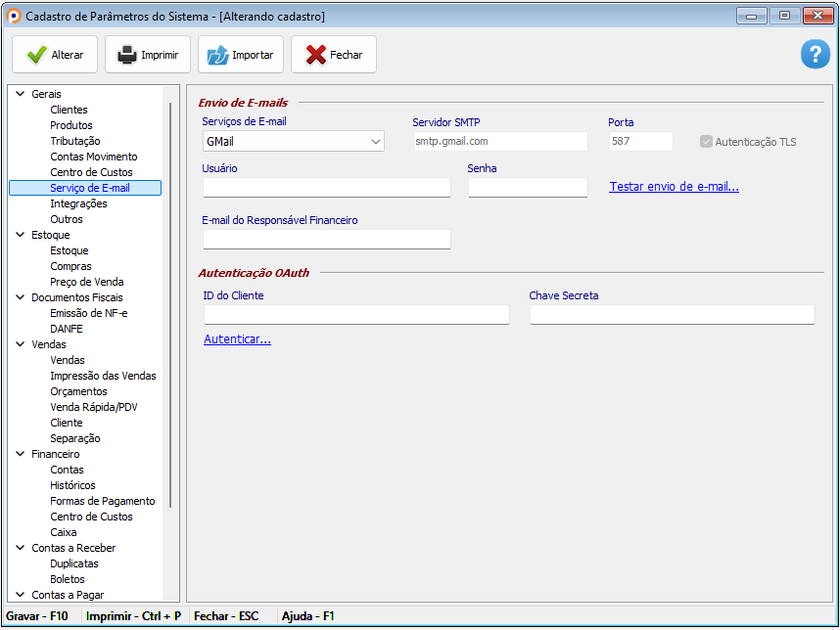The width and height of the screenshot is (840, 630).
Task: Click the Importar folder arrow icon
Action: pyautogui.click(x=217, y=55)
